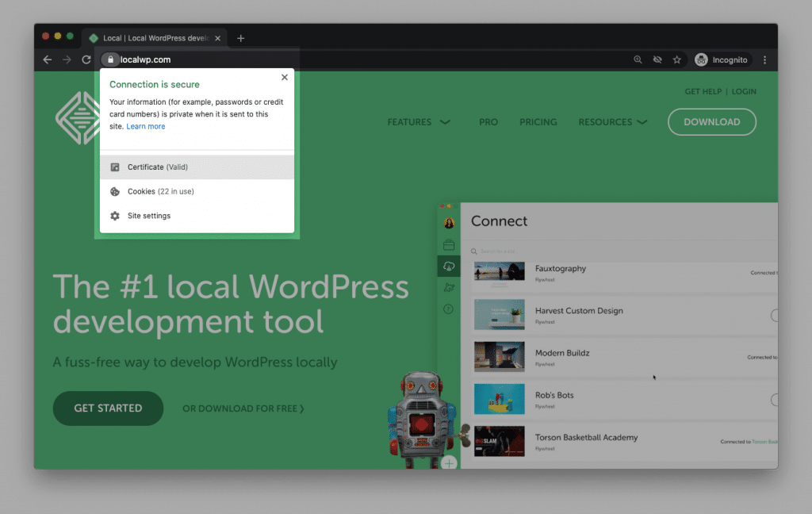Open Site settings from popup
812x514 pixels.
(x=197, y=216)
